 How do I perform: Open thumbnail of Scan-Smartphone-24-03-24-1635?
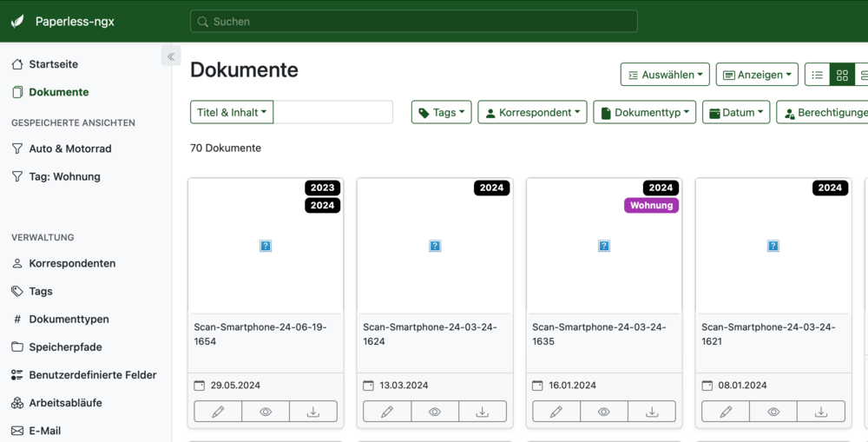click(604, 246)
